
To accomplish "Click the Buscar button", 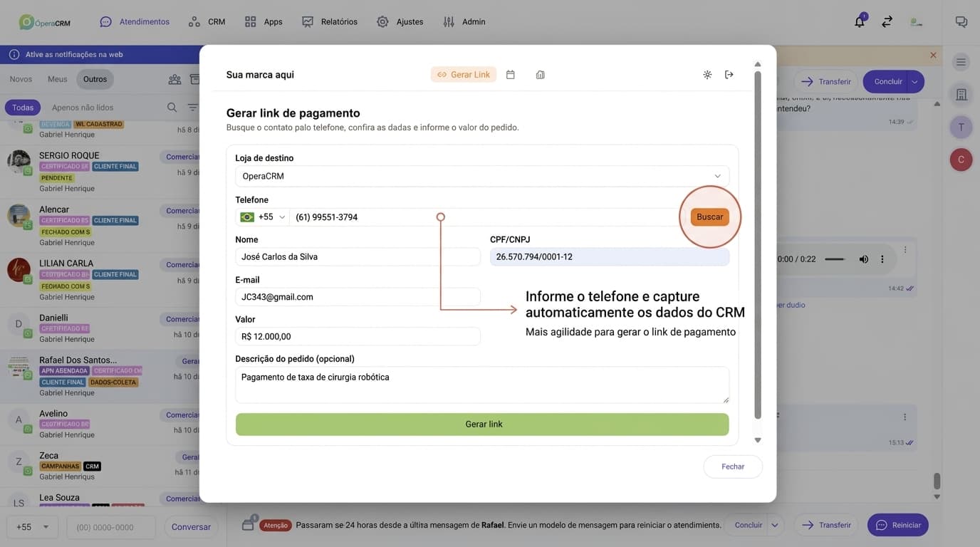I will (709, 217).
